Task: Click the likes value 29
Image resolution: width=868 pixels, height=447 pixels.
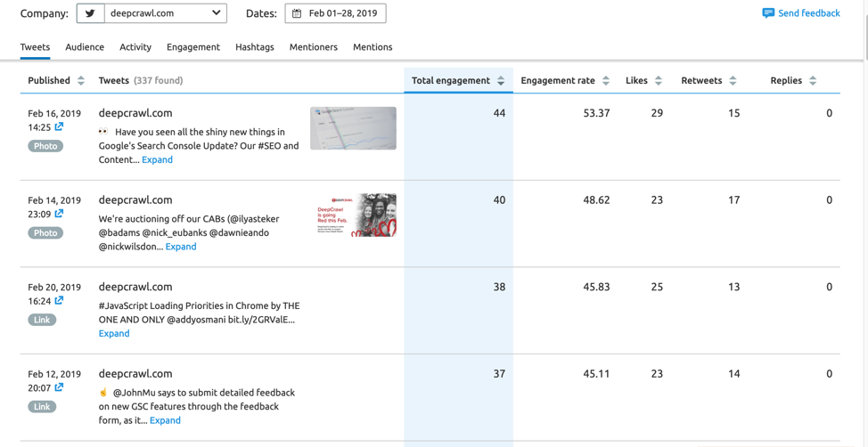Action: tap(657, 113)
